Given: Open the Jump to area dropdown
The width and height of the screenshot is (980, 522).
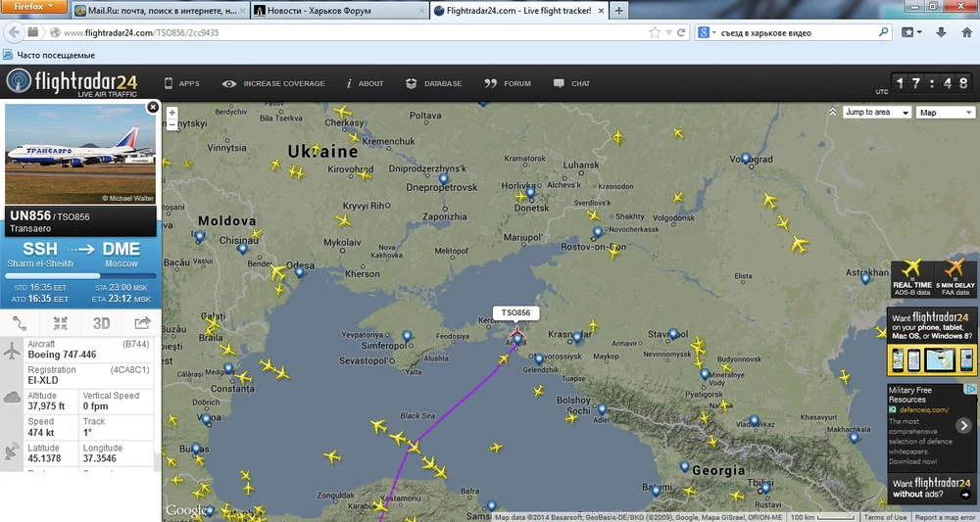Looking at the screenshot, I should point(877,113).
